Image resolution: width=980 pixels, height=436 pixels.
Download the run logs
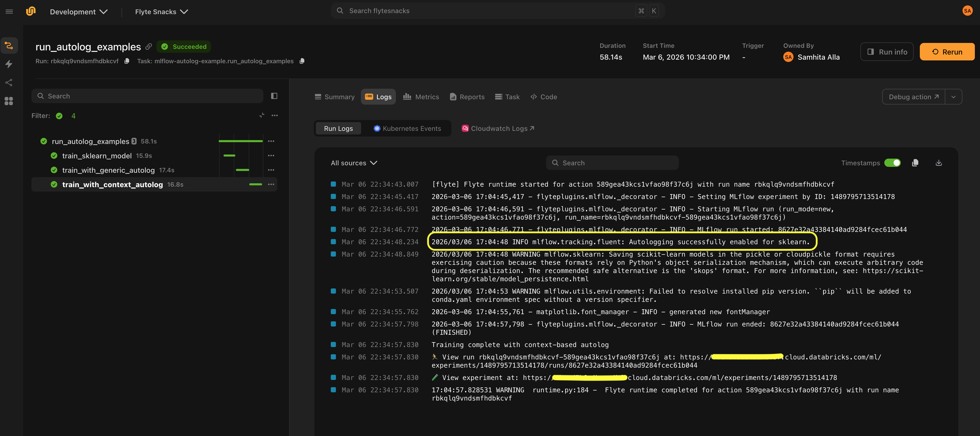939,163
